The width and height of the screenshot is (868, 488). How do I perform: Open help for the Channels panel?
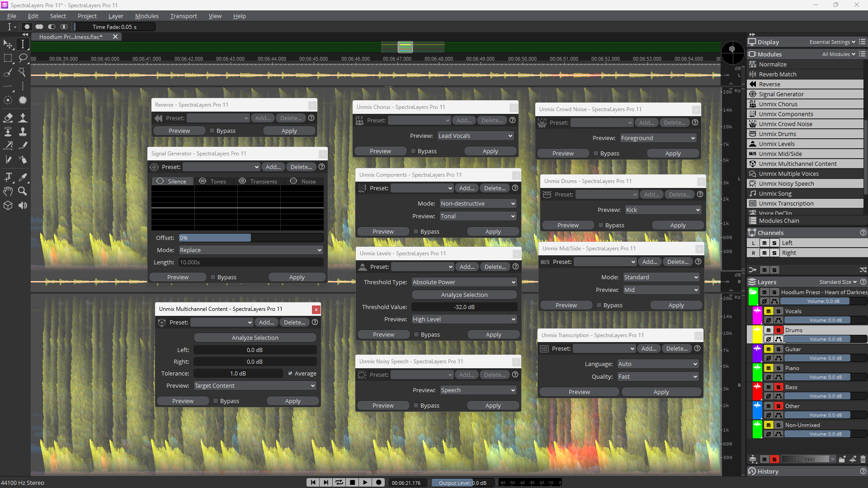(x=863, y=233)
